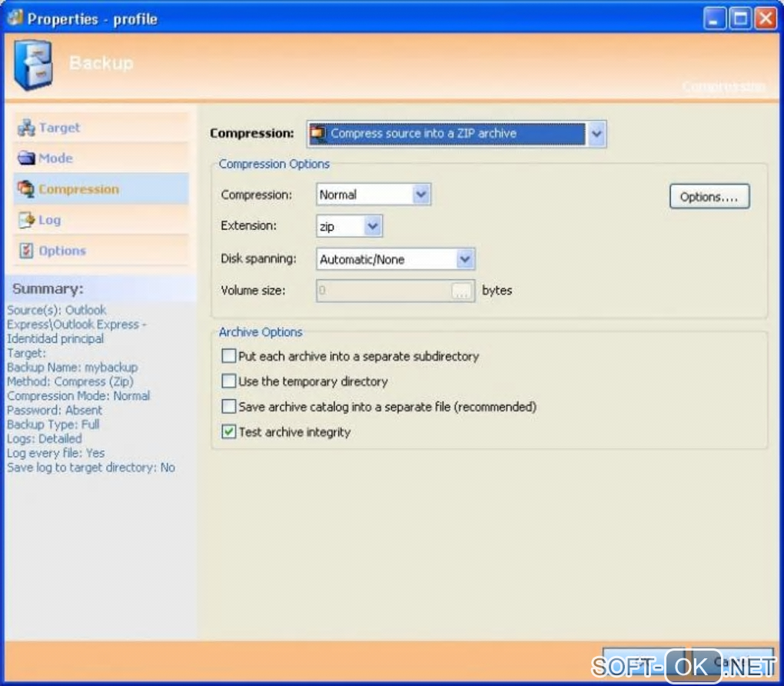Viewport: 784px width, 686px height.
Task: Click the Options checklist icon in sidebar
Action: pyautogui.click(x=26, y=250)
